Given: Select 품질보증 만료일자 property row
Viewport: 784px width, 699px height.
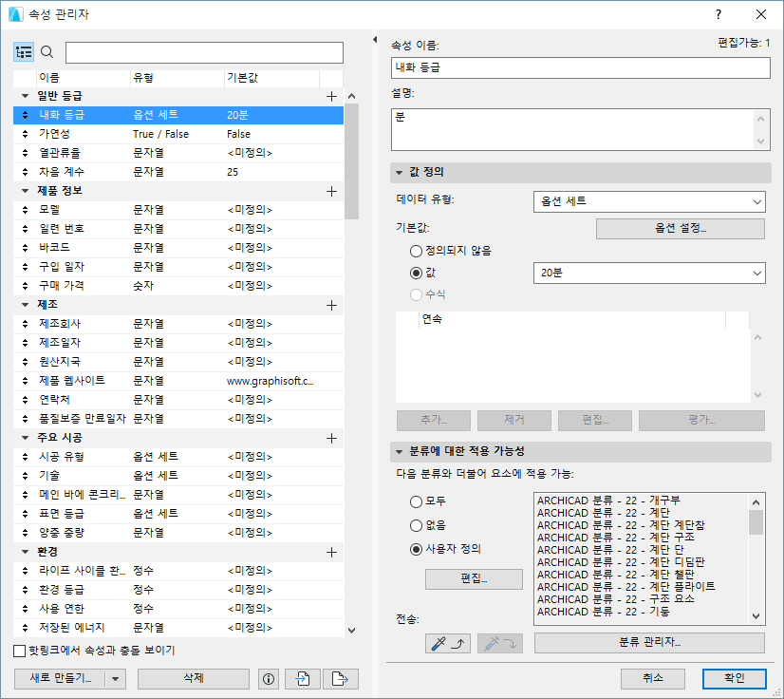Looking at the screenshot, I should click(178, 419).
